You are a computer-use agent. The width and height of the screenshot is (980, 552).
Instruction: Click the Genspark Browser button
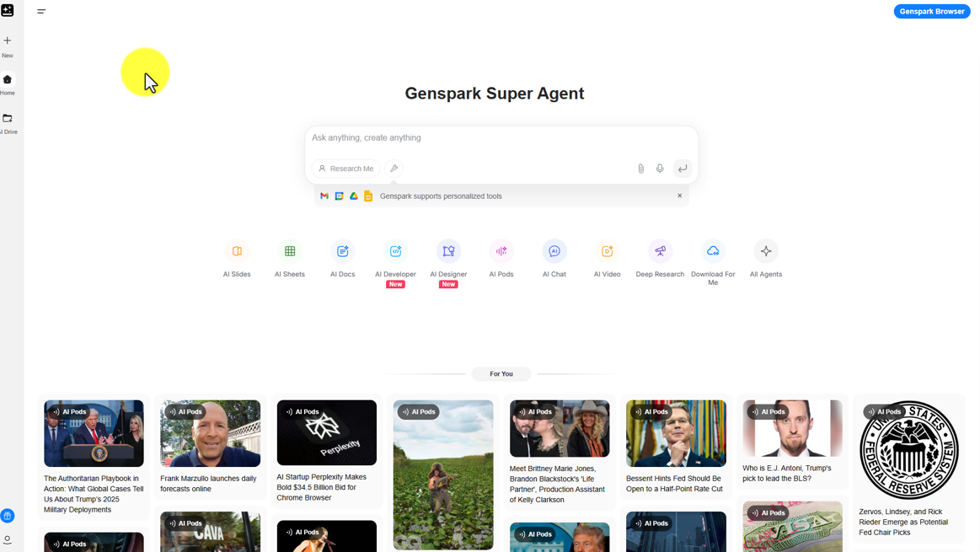coord(932,11)
